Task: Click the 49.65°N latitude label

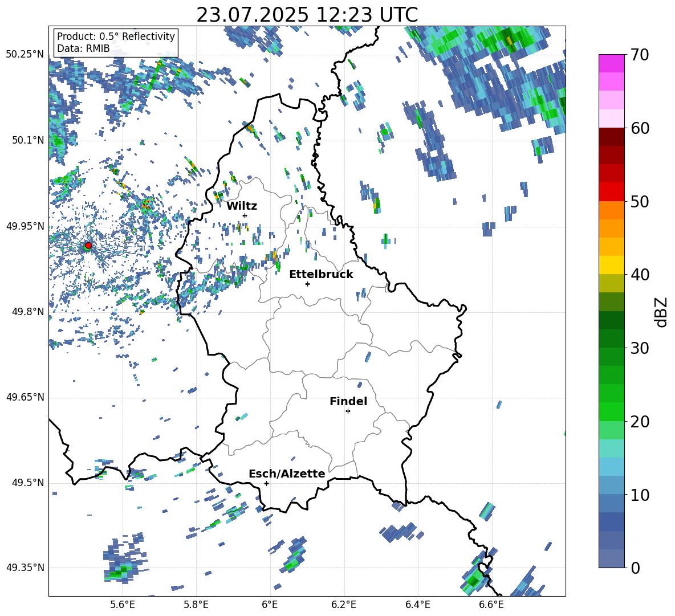Action: 25,397
